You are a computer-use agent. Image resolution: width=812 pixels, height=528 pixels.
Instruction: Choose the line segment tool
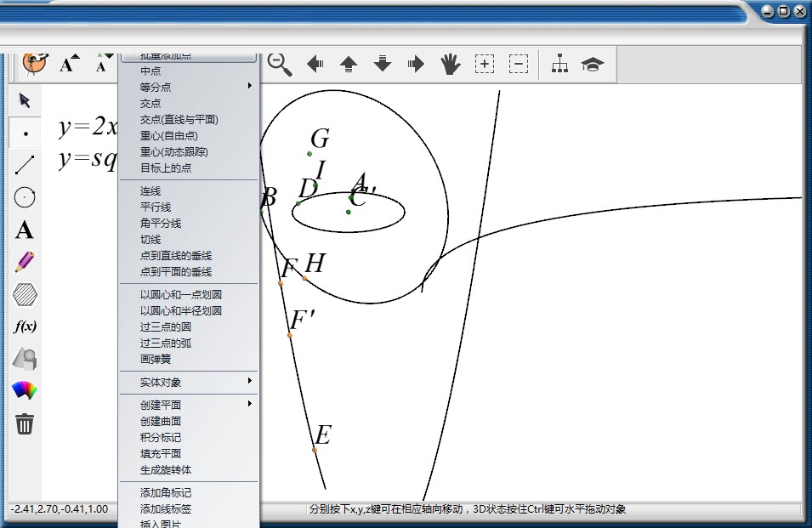[x=25, y=164]
